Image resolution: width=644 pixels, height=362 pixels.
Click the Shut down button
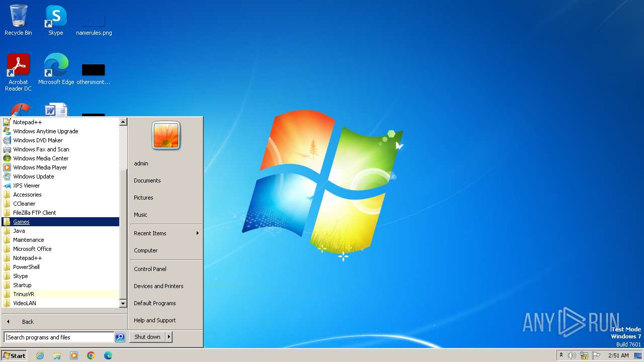[147, 337]
